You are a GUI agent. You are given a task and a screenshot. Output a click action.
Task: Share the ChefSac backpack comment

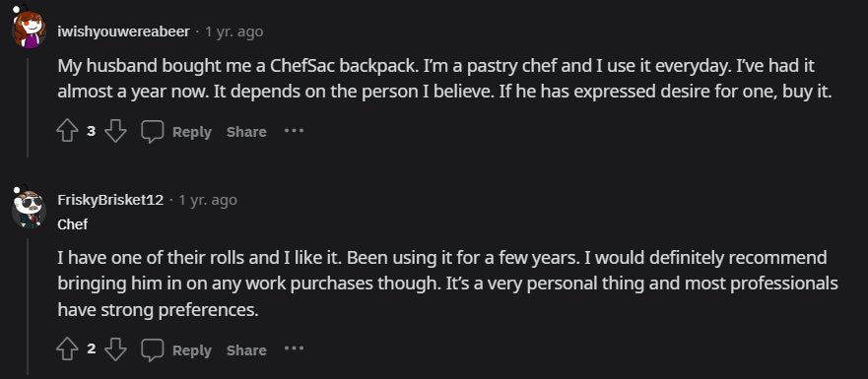pos(246,132)
